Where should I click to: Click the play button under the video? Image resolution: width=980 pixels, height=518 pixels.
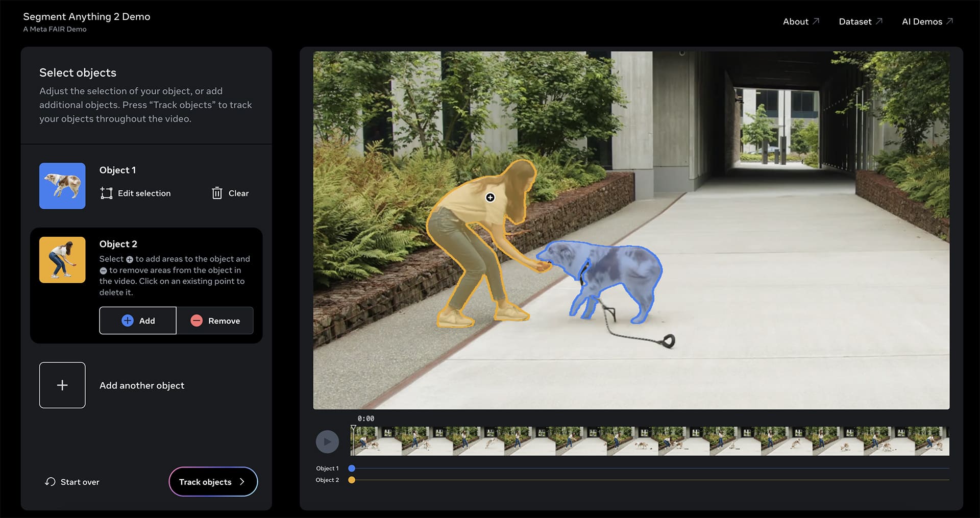pos(327,442)
